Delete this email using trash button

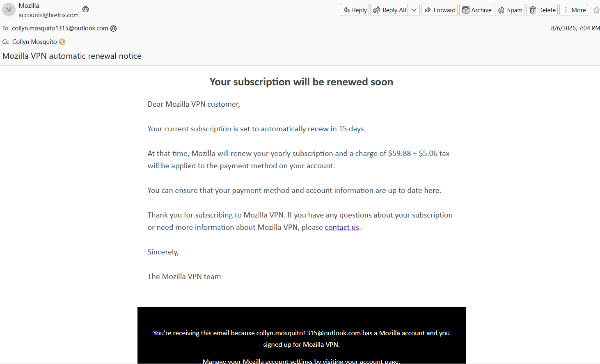[x=542, y=10]
